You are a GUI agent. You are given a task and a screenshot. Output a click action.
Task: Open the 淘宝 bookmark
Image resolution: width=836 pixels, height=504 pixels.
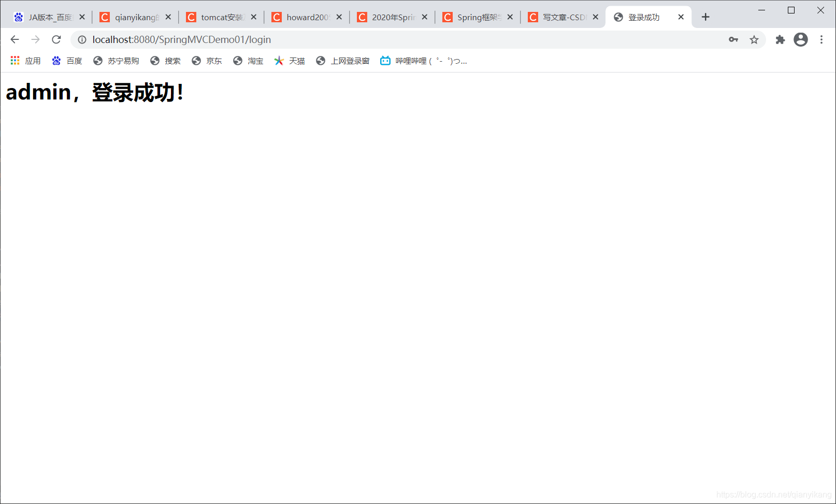point(248,61)
